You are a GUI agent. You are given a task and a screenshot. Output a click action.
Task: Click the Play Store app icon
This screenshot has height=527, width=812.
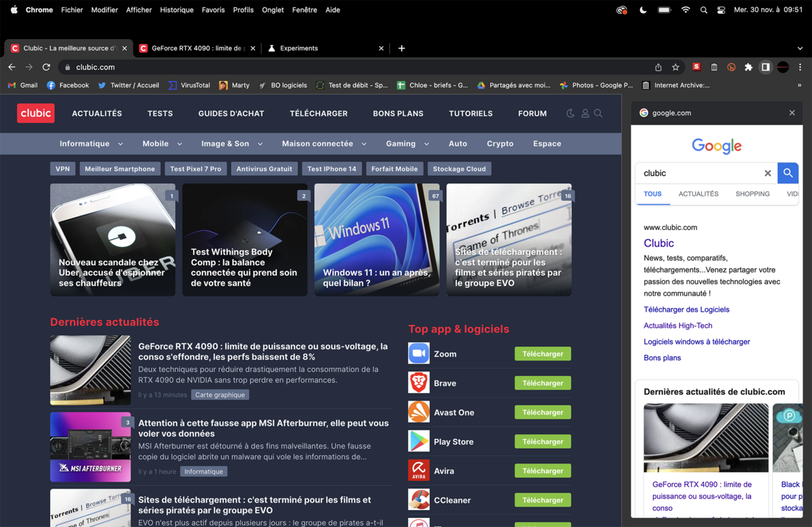pyautogui.click(x=419, y=441)
